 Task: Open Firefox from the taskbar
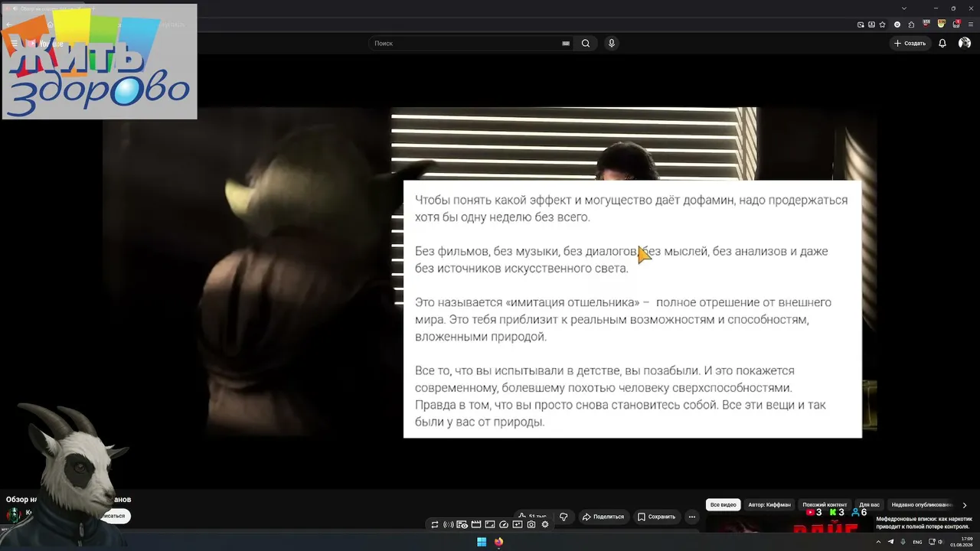pyautogui.click(x=499, y=542)
